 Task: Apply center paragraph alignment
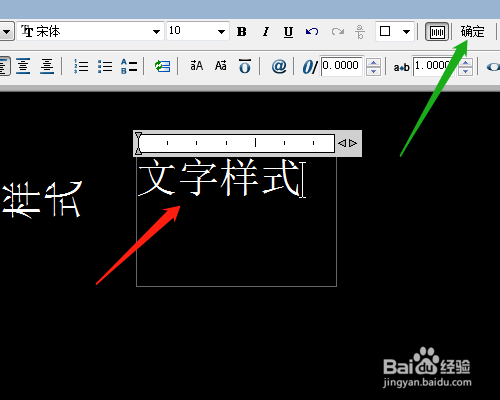click(x=23, y=66)
